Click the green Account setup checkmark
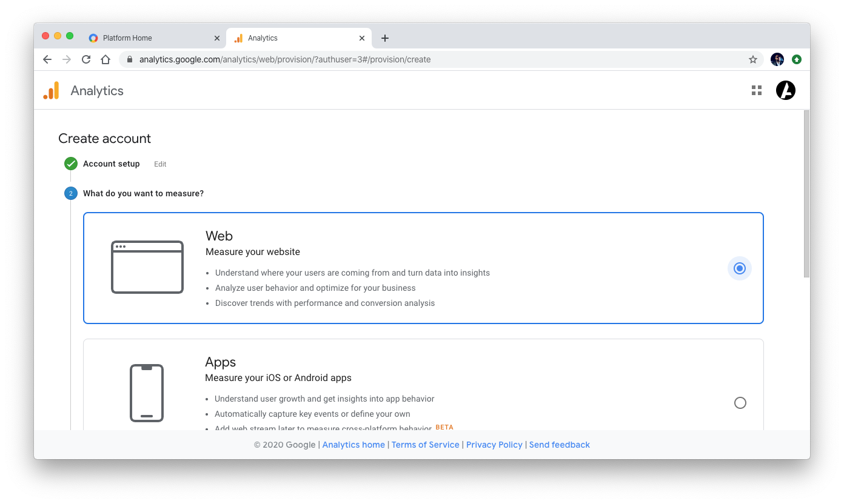Image resolution: width=844 pixels, height=504 pixels. click(x=71, y=164)
